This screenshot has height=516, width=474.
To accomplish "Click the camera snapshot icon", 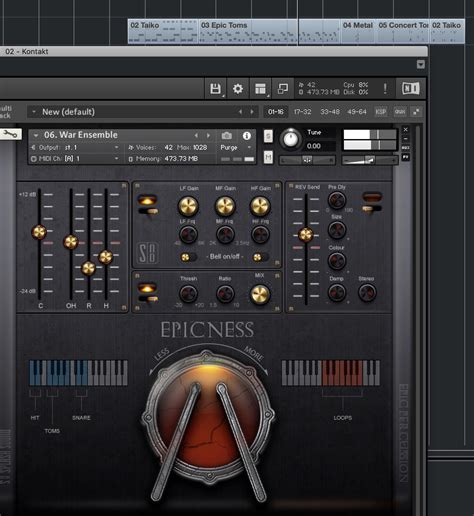I will 227,136.
